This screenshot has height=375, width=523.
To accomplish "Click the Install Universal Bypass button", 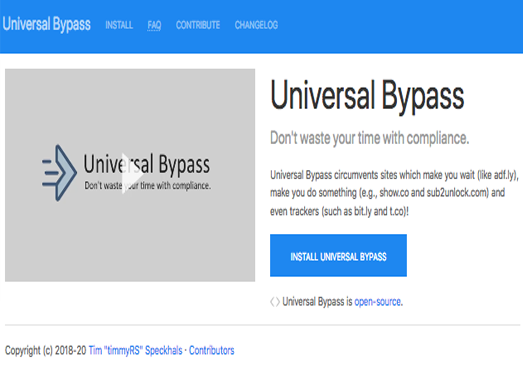I will pyautogui.click(x=338, y=256).
